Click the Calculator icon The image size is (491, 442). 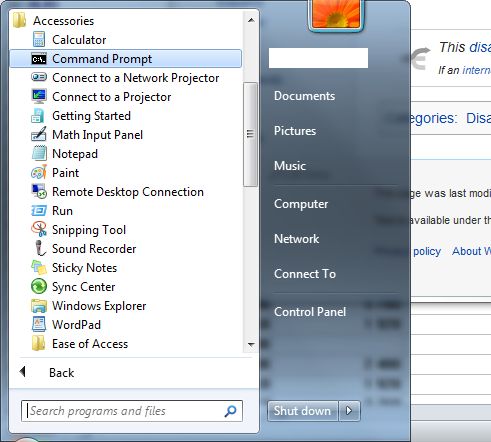(x=39, y=39)
